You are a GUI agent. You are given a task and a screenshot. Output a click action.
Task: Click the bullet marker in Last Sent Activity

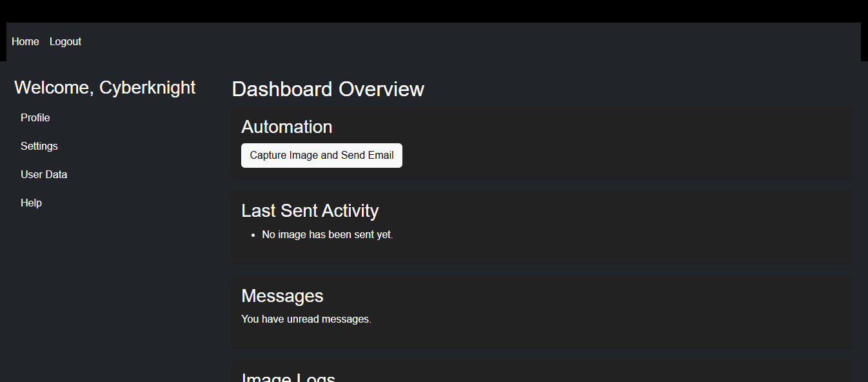pos(253,236)
